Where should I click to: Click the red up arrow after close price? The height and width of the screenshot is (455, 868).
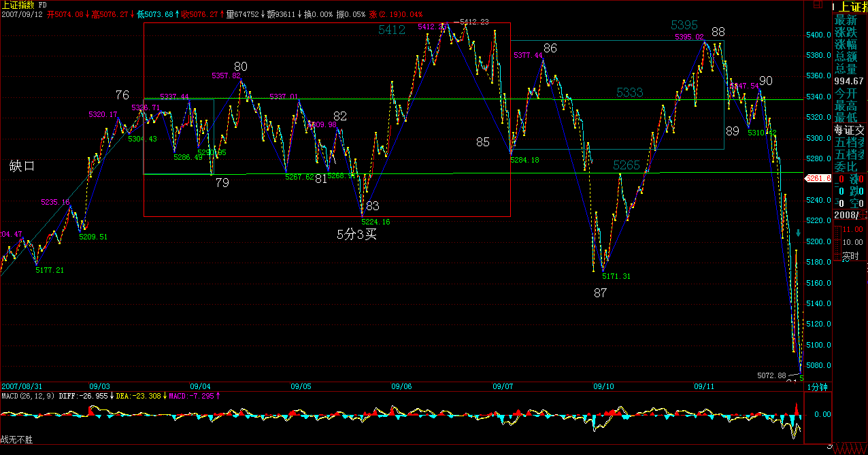point(221,14)
